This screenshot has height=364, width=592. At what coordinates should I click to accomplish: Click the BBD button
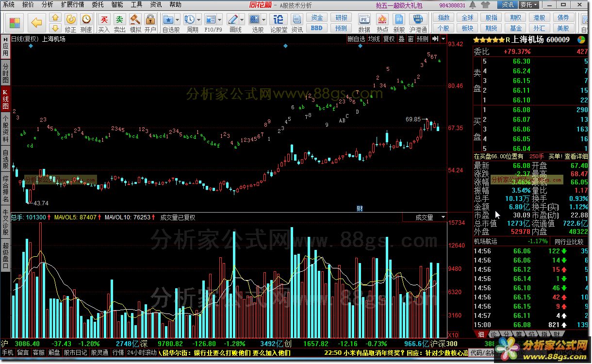click(x=316, y=28)
